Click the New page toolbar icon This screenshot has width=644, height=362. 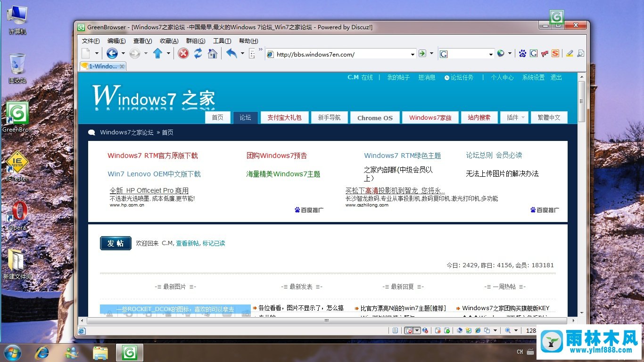coord(86,53)
